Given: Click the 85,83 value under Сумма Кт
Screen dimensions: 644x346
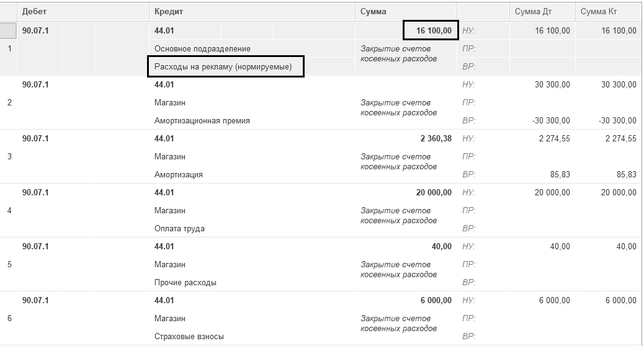Looking at the screenshot, I should (626, 175).
